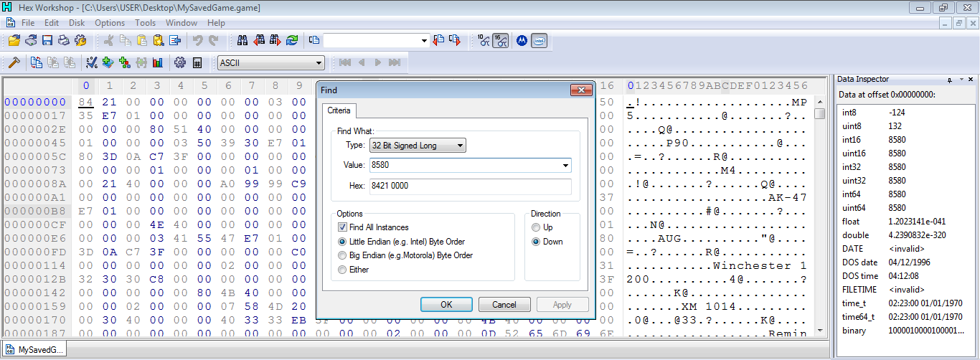
Task: Click the hammer Tools icon
Action: tap(14, 62)
